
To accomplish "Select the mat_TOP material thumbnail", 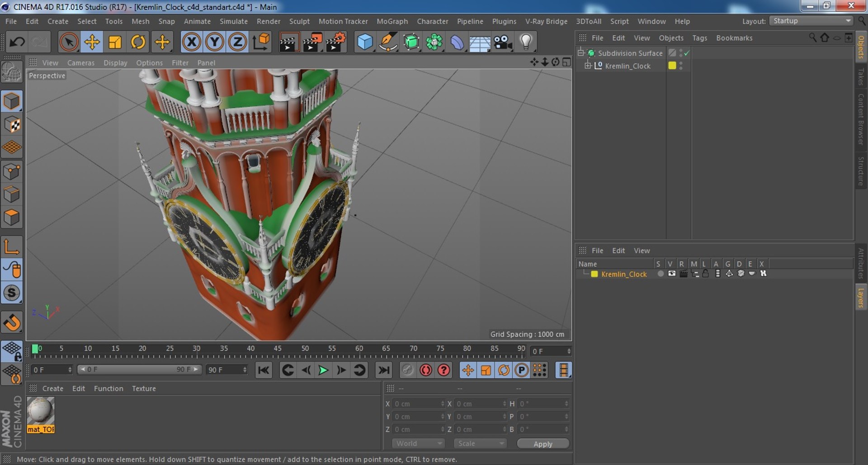I will [41, 415].
